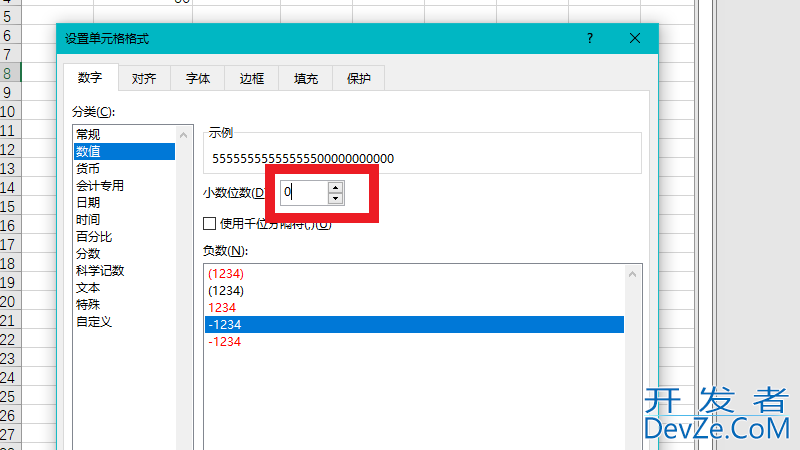Choose the 会计专用 category
The image size is (800, 450).
point(124,186)
